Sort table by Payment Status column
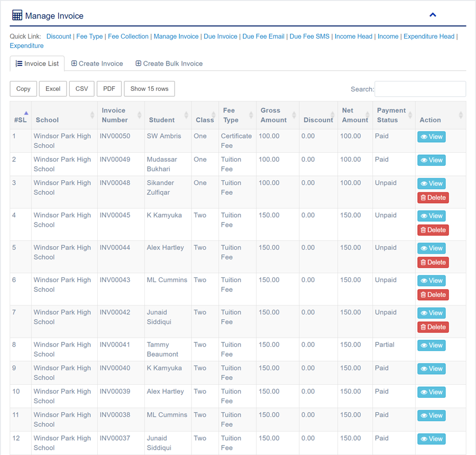Image resolution: width=476 pixels, height=455 pixels. [x=394, y=115]
